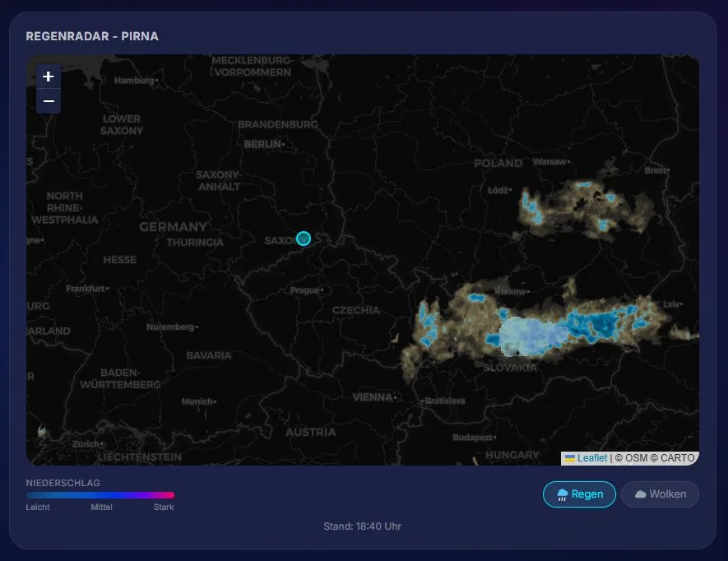Click the Stand 18:40 Uhr timestamp
This screenshot has width=728, height=561.
tap(362, 526)
